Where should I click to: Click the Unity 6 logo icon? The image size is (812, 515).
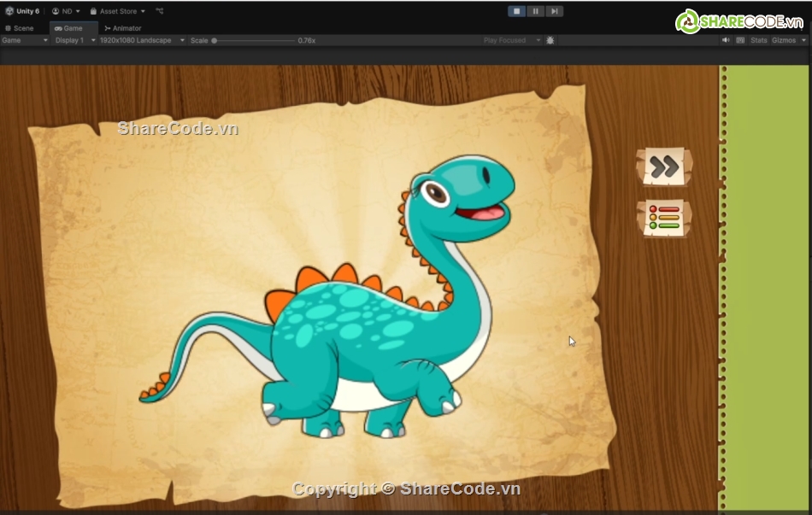pos(9,11)
